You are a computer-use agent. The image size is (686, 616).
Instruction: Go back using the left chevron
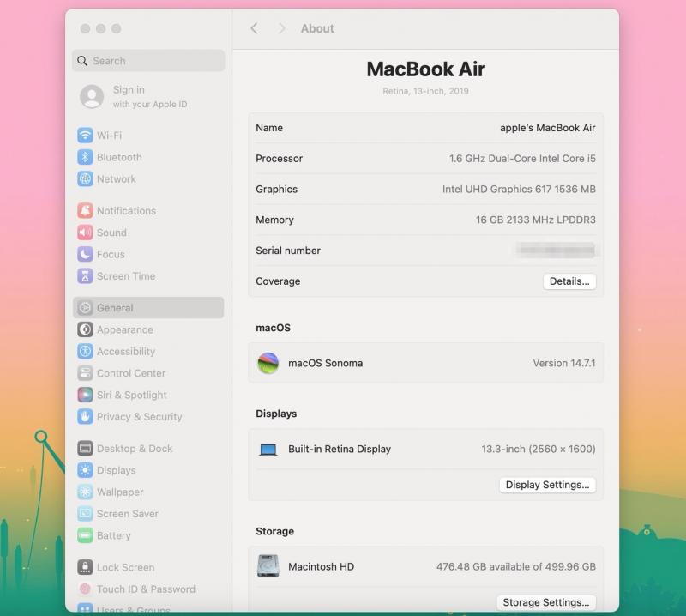coord(254,28)
